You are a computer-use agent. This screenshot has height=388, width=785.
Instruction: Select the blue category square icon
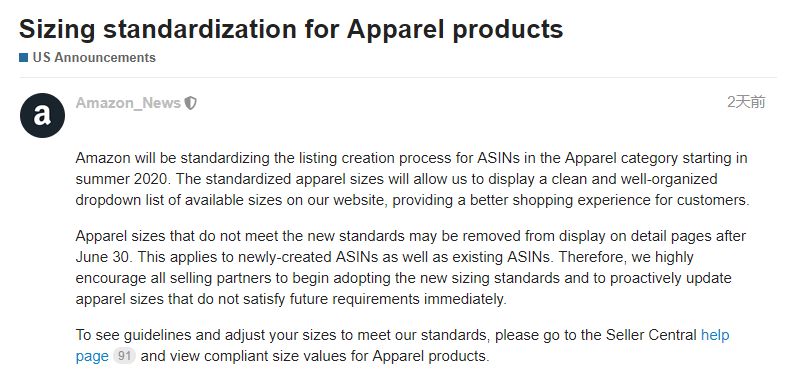click(x=24, y=58)
